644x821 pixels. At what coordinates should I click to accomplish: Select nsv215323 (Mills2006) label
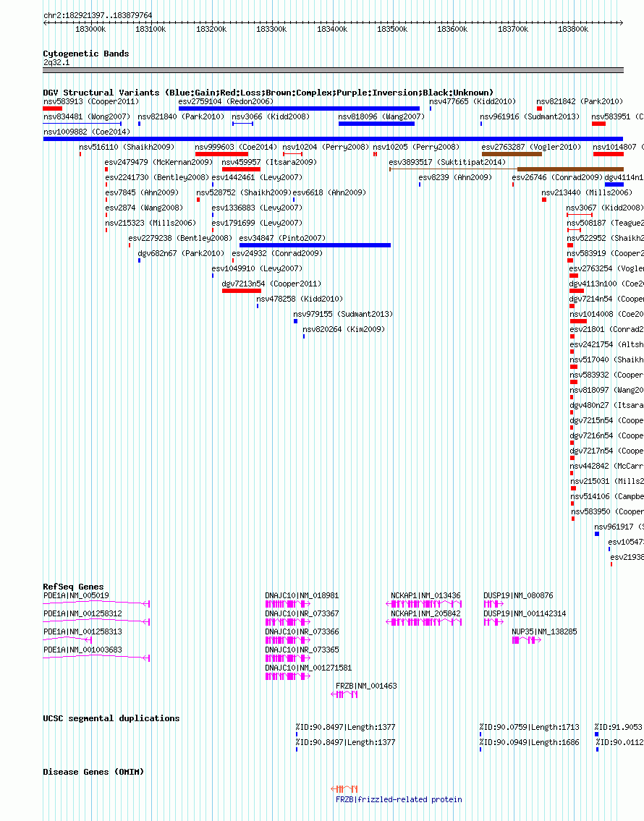(151, 223)
